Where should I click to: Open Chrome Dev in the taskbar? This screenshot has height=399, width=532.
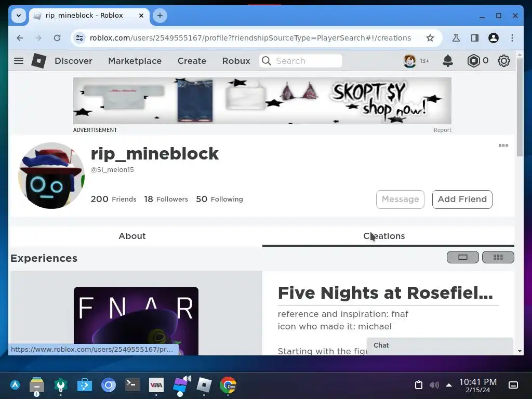coord(228,385)
